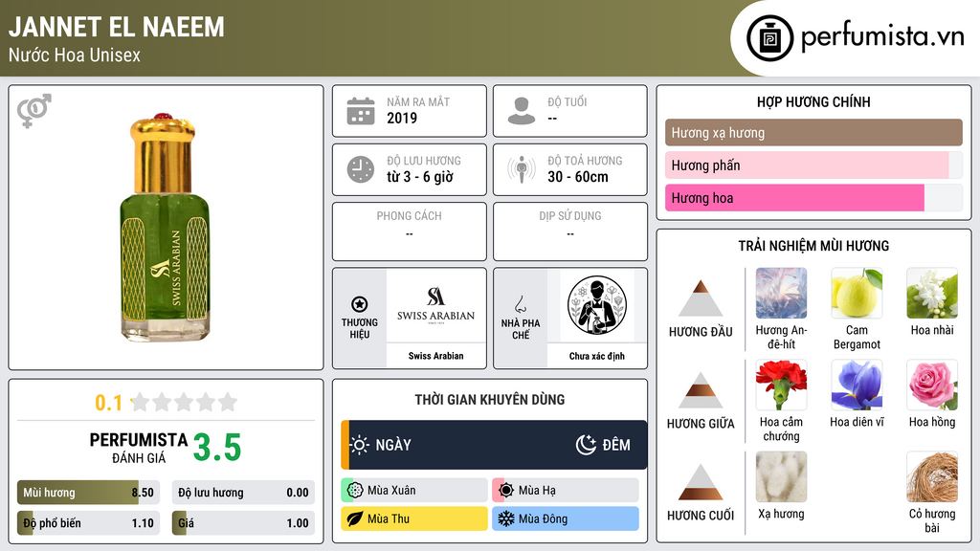Click the rating stars next to 0.1
Image resolution: width=980 pixels, height=551 pixels.
pyautogui.click(x=184, y=403)
